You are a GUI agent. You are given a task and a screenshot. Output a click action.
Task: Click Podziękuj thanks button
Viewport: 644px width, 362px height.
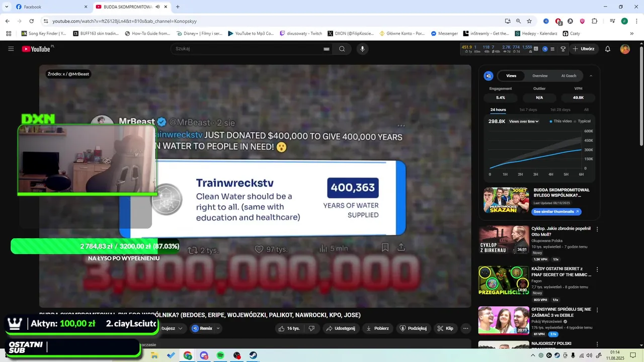click(413, 328)
